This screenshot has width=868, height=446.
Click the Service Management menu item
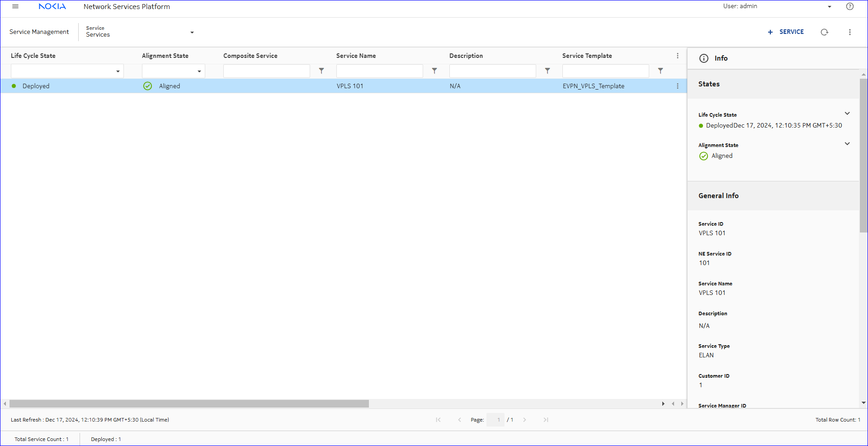[x=39, y=32]
